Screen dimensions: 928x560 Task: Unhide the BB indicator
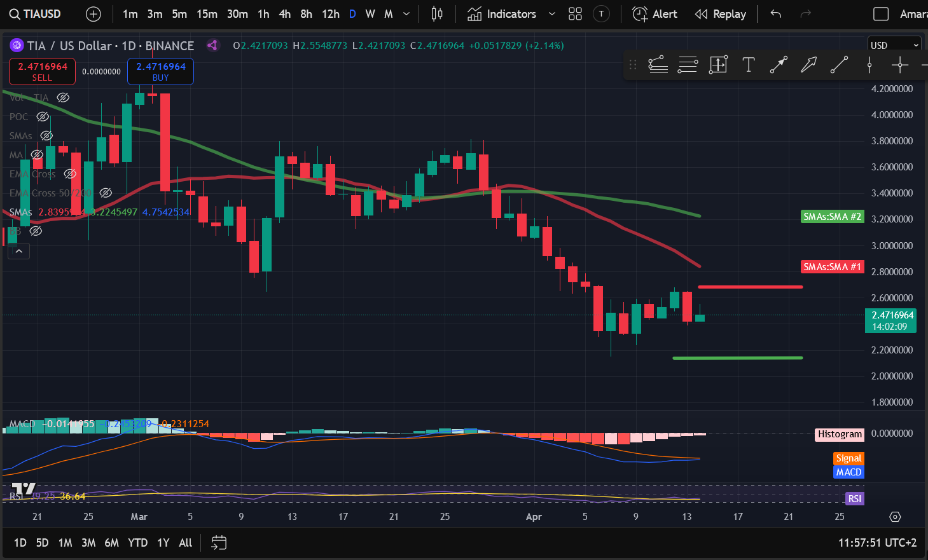click(36, 231)
